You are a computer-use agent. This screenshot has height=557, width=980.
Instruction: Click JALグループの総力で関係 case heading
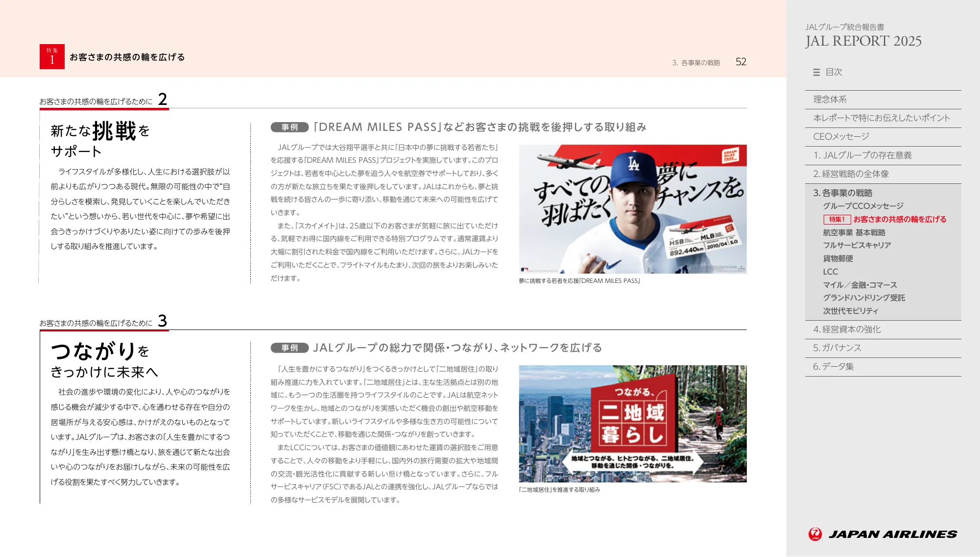coord(457,348)
